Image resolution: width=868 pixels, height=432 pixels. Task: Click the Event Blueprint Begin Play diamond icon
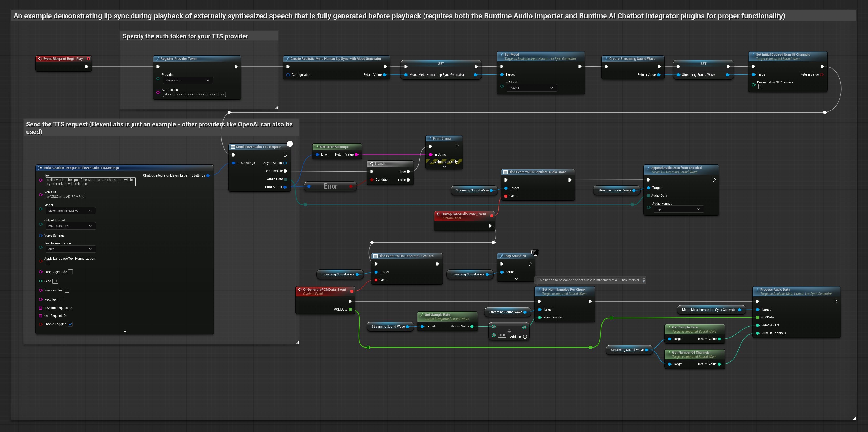tap(40, 59)
